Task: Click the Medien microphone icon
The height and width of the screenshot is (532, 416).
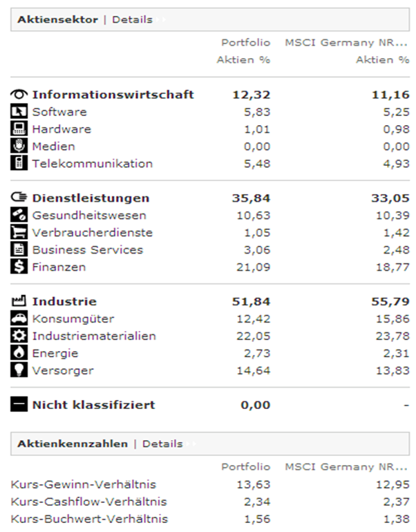Action: pos(19,146)
